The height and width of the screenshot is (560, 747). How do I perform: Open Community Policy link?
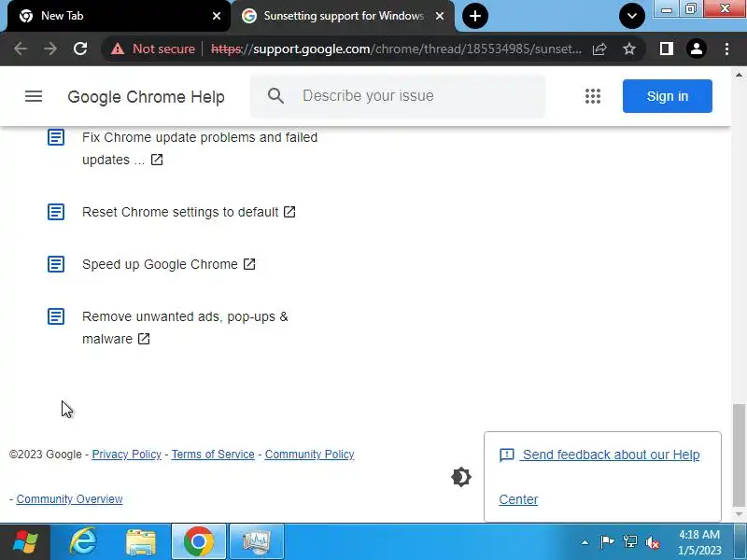pyautogui.click(x=309, y=455)
